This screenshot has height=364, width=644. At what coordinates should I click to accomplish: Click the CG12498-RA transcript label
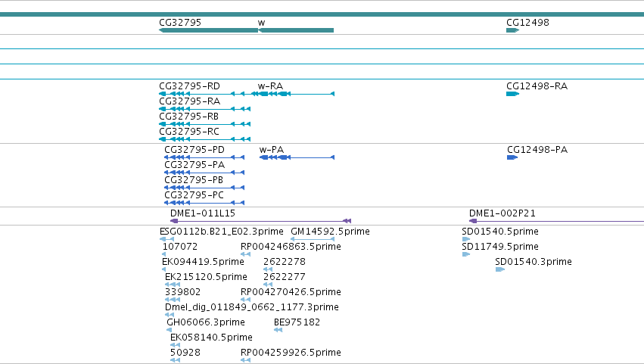tap(537, 86)
